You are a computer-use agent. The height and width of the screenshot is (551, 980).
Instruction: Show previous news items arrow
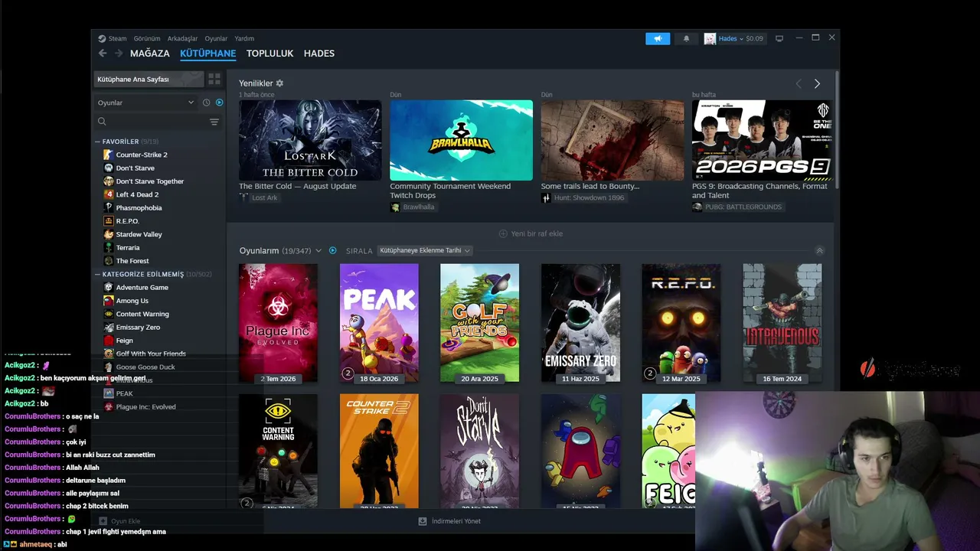[x=799, y=83]
